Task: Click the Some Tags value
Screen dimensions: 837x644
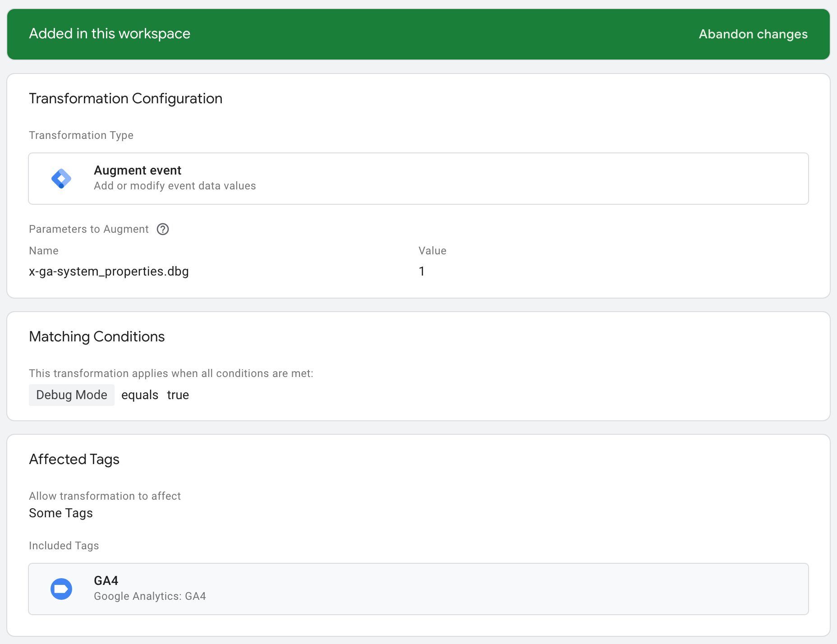Action: tap(61, 513)
